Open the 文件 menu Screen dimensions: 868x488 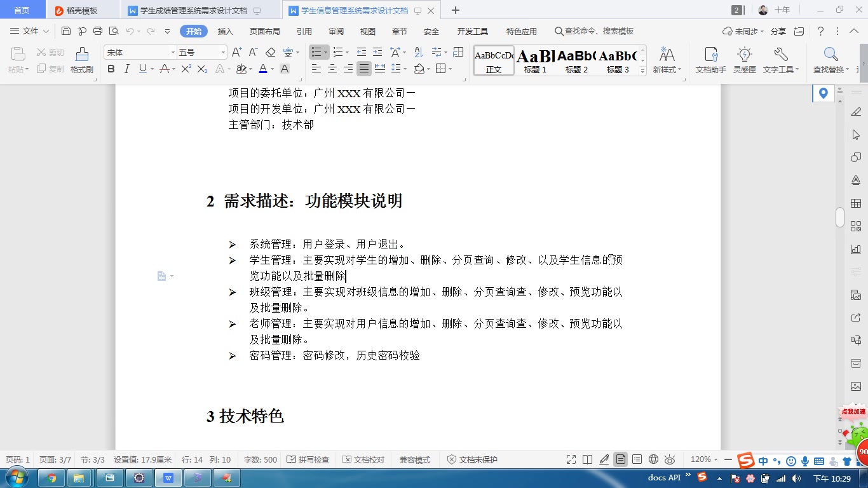(x=29, y=30)
